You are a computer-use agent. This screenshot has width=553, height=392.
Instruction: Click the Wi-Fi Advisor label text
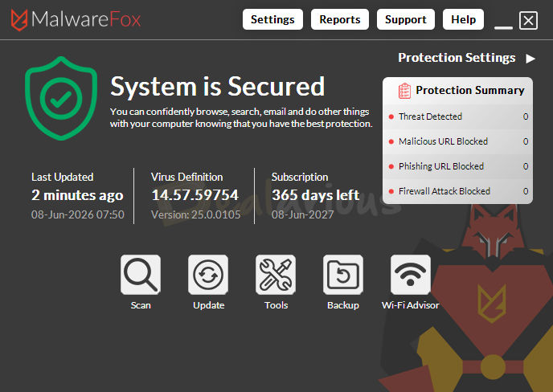pos(411,305)
